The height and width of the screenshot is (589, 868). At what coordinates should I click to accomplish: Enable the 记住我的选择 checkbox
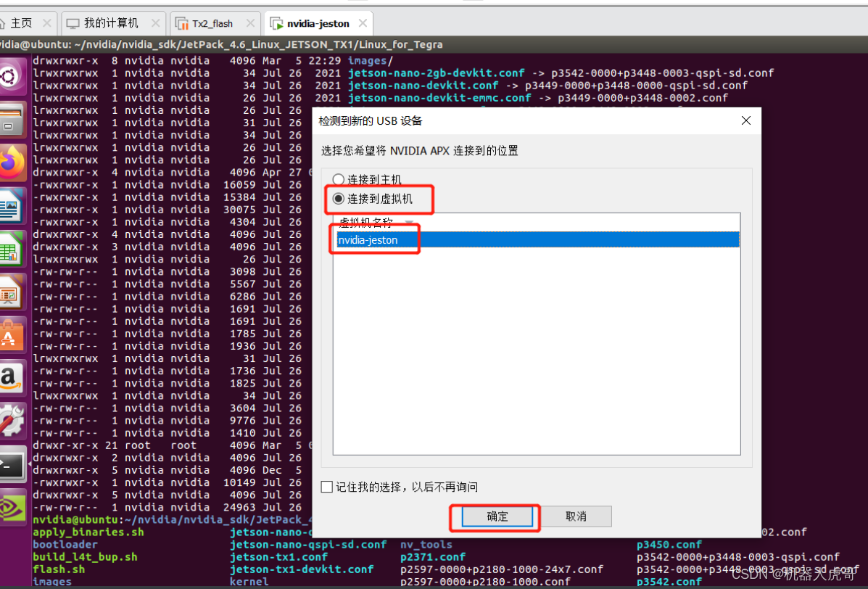326,487
